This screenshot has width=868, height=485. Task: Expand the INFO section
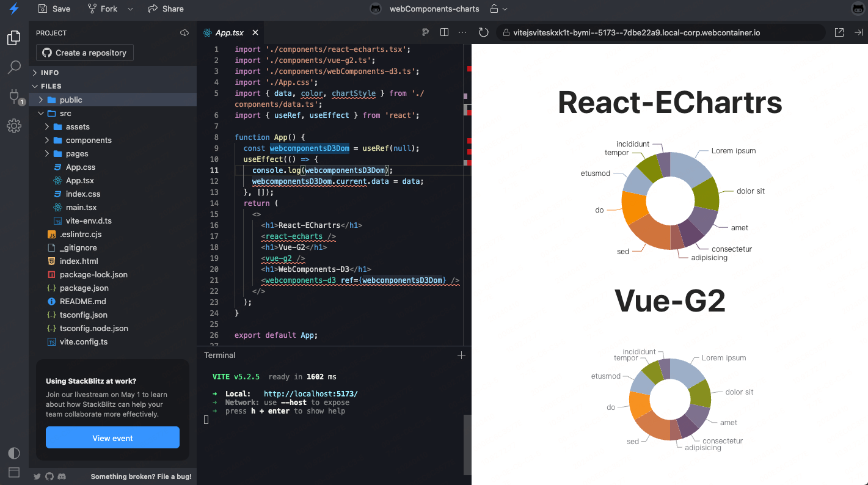coord(112,73)
